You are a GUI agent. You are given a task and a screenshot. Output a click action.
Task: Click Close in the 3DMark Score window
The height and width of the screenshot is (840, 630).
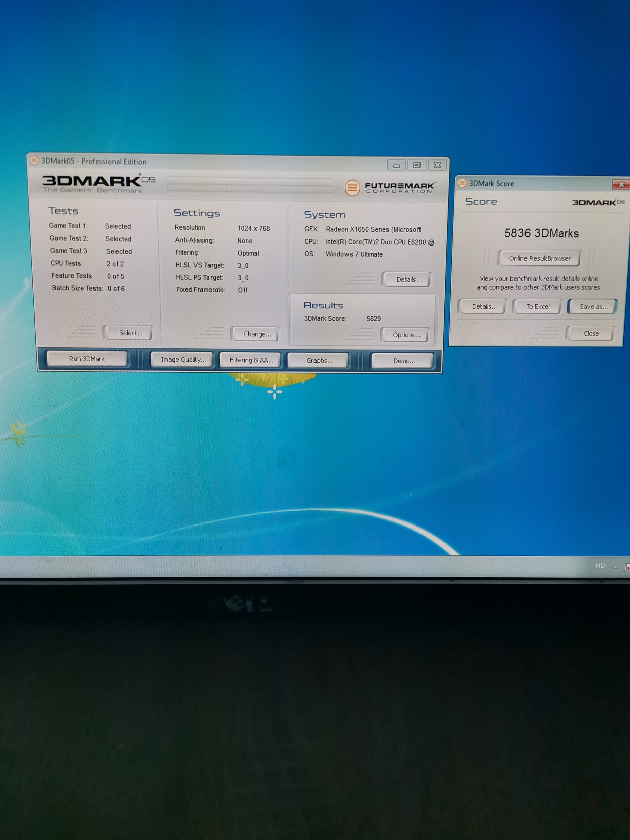[591, 333]
